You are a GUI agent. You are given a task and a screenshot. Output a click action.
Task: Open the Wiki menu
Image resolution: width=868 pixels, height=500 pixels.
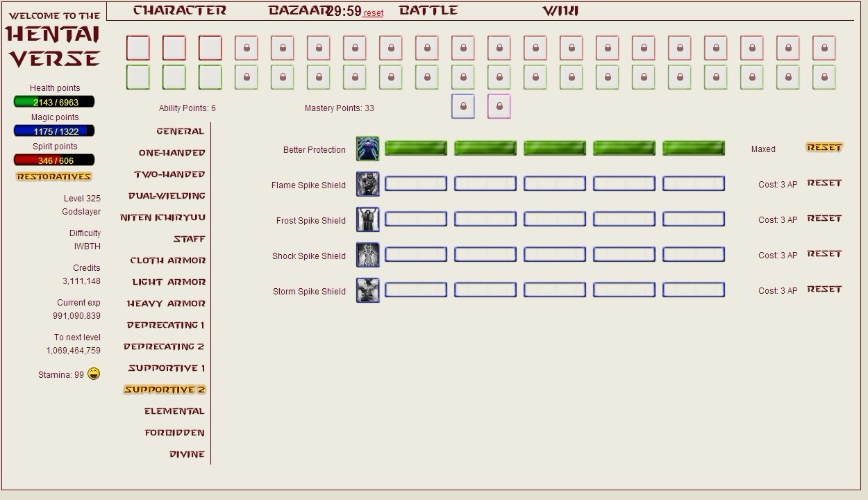(560, 10)
